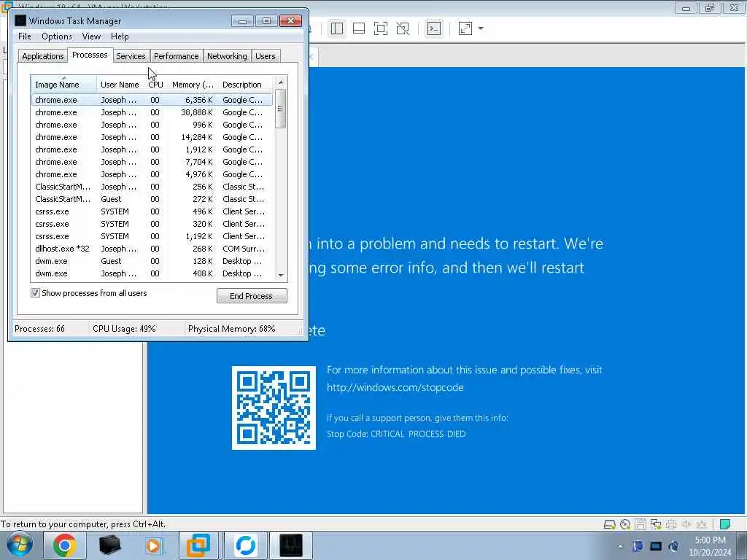Click VMware stretch guest display icon
Viewport: 747px width, 560px height.
tap(465, 28)
